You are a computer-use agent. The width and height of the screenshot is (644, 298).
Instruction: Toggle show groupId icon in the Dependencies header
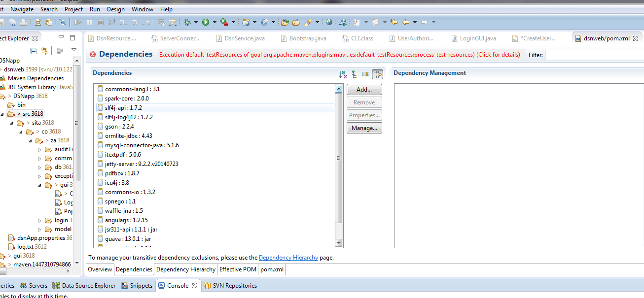(365, 74)
